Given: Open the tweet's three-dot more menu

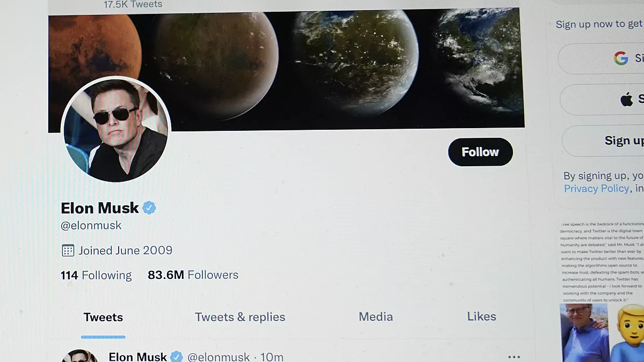Looking at the screenshot, I should [514, 357].
